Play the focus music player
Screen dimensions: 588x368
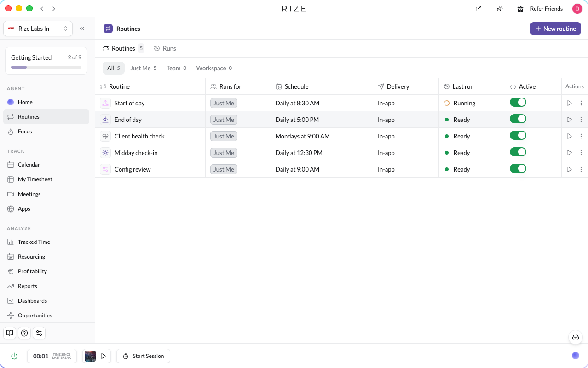(x=104, y=356)
